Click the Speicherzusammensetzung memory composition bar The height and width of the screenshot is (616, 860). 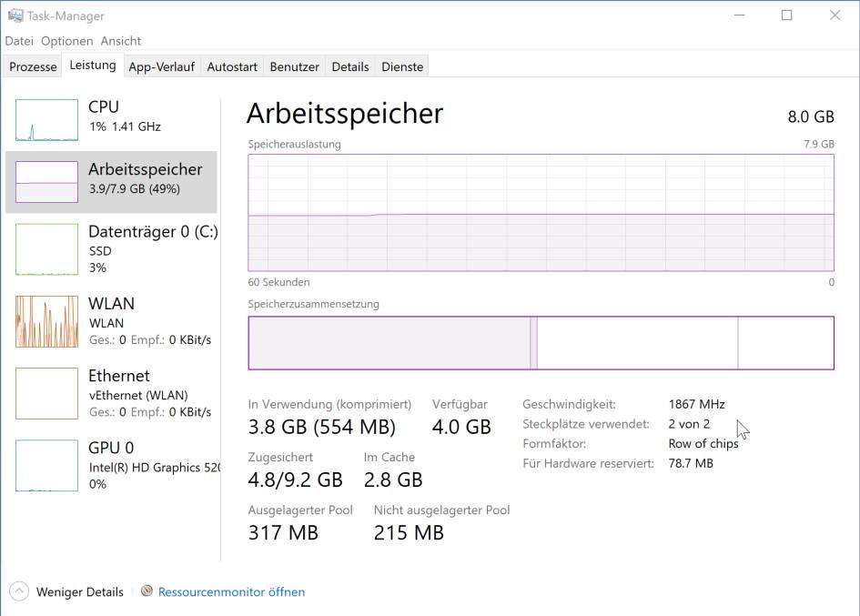click(541, 343)
